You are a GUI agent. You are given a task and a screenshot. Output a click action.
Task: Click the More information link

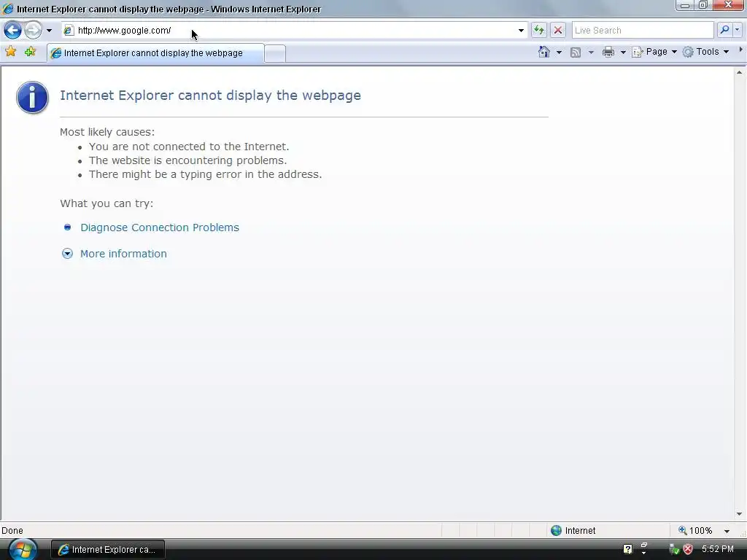[x=123, y=254]
